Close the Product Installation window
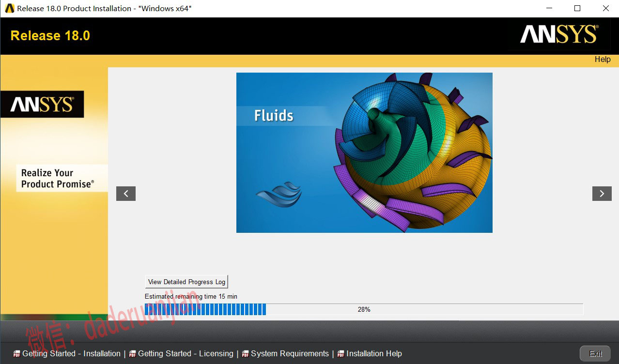The width and height of the screenshot is (619, 364). (x=605, y=8)
